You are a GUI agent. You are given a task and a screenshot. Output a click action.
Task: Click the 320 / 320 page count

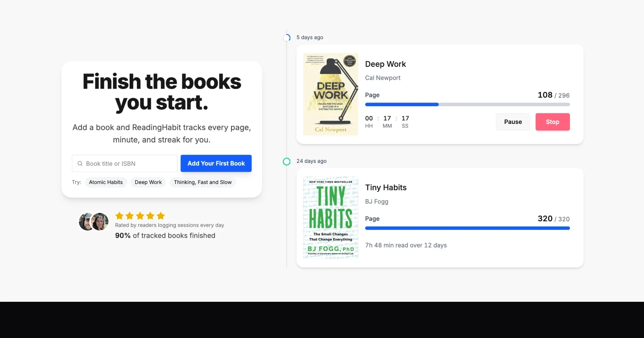(554, 218)
